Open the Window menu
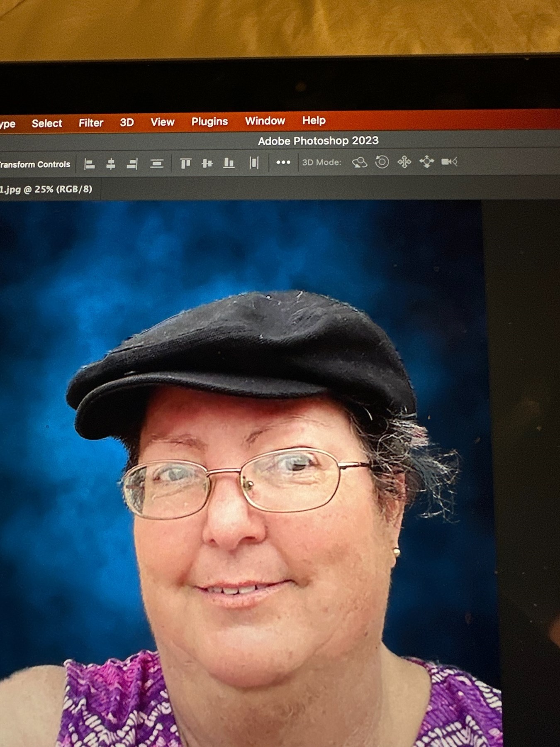Screen dimensions: 560x747 tap(265, 121)
